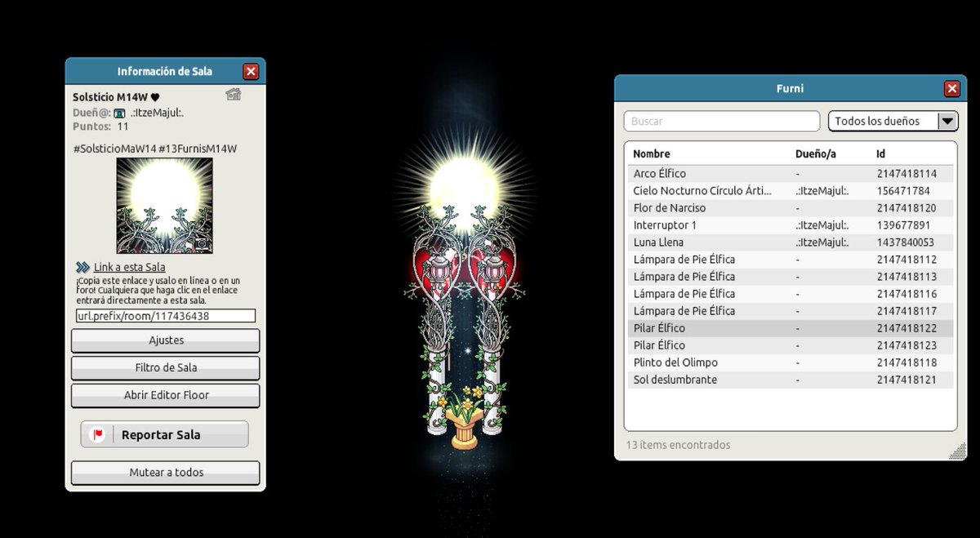The image size is (980, 538).
Task: Select Lámpara de Pie Élfica with id 2147418112
Action: [791, 260]
